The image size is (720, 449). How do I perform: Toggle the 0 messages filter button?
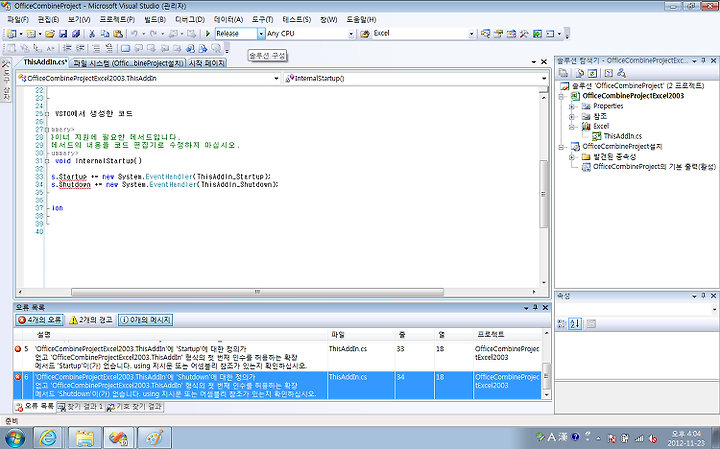tap(146, 320)
